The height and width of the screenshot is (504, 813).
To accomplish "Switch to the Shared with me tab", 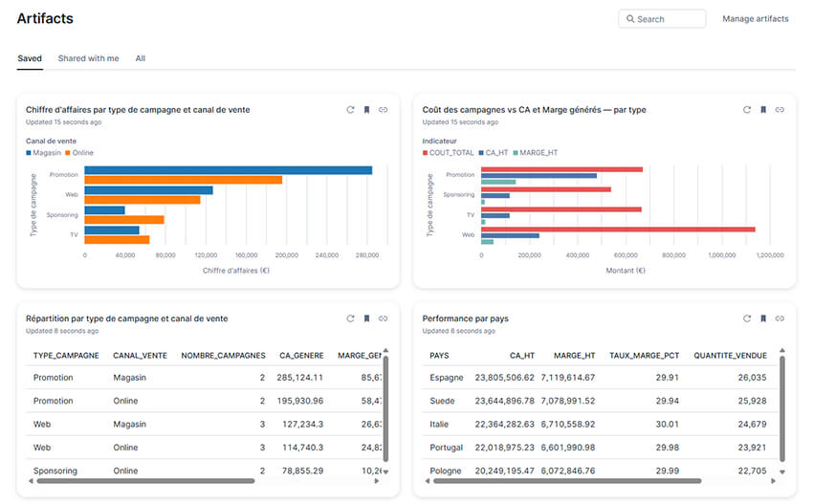I will [x=89, y=58].
